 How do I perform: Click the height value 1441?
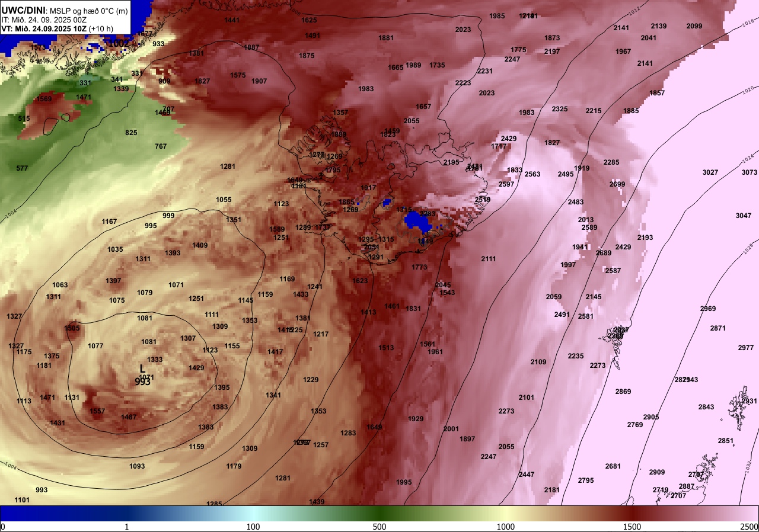tap(232, 20)
